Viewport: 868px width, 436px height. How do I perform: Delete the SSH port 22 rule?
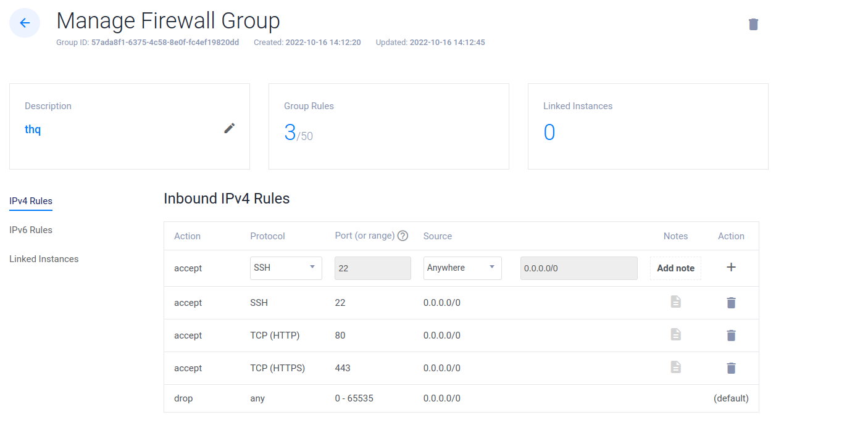[x=731, y=303]
